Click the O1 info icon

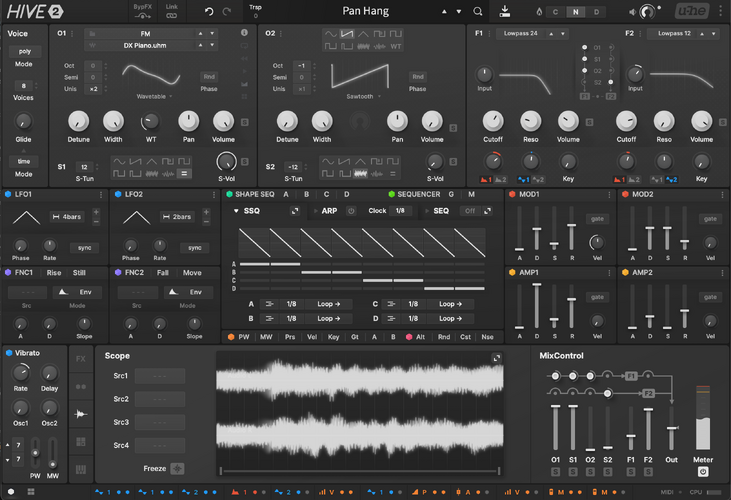244,33
